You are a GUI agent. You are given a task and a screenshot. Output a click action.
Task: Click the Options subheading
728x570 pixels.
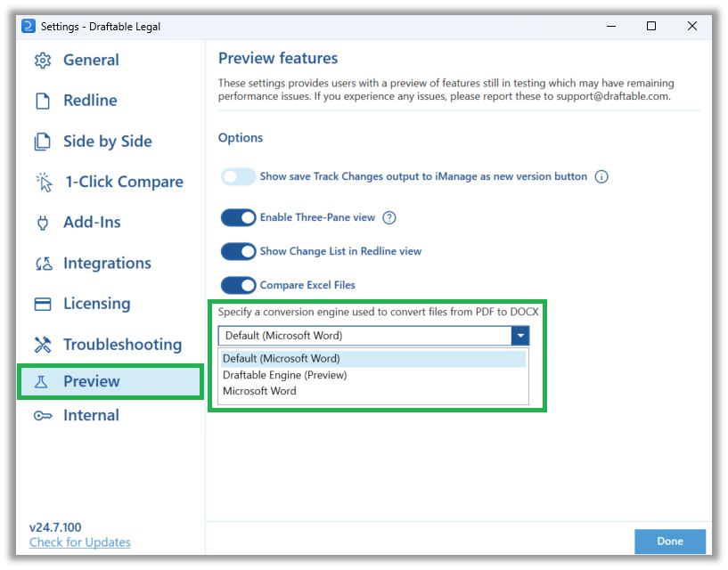click(x=241, y=138)
